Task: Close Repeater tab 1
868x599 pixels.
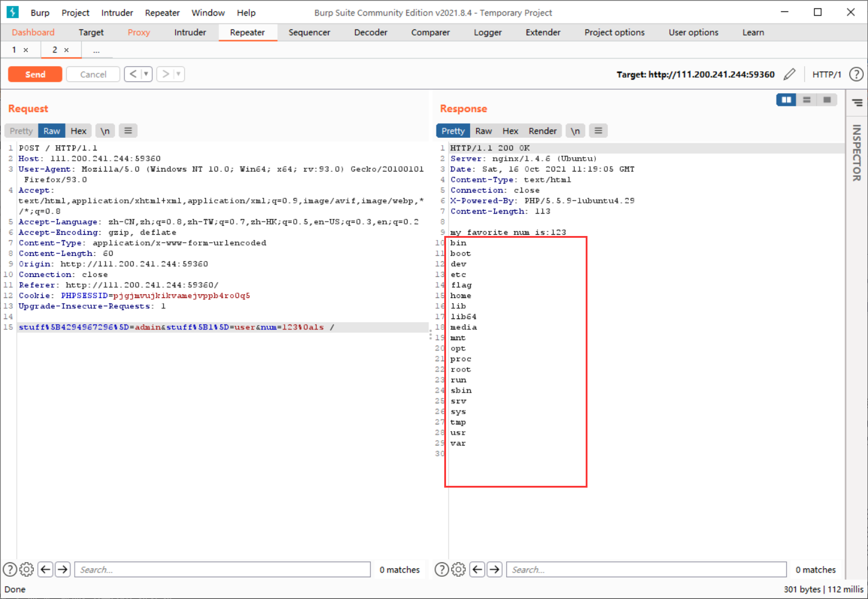Action: [x=26, y=50]
